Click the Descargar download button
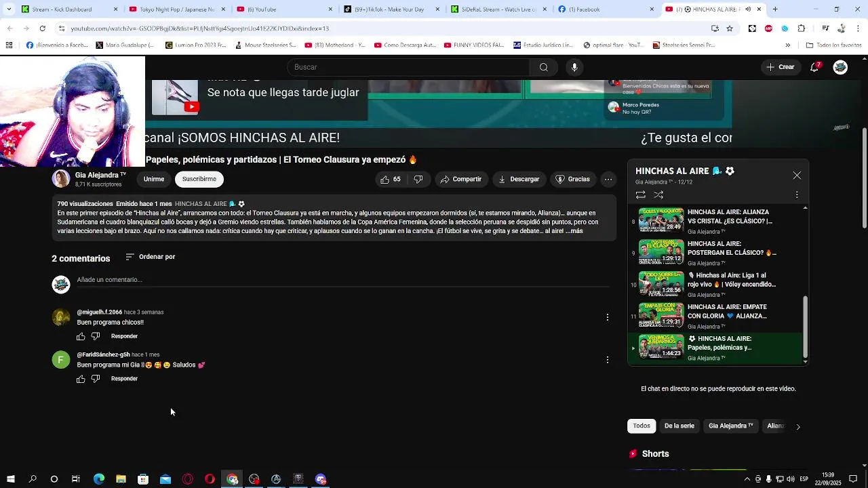This screenshot has height=488, width=868. tap(519, 179)
